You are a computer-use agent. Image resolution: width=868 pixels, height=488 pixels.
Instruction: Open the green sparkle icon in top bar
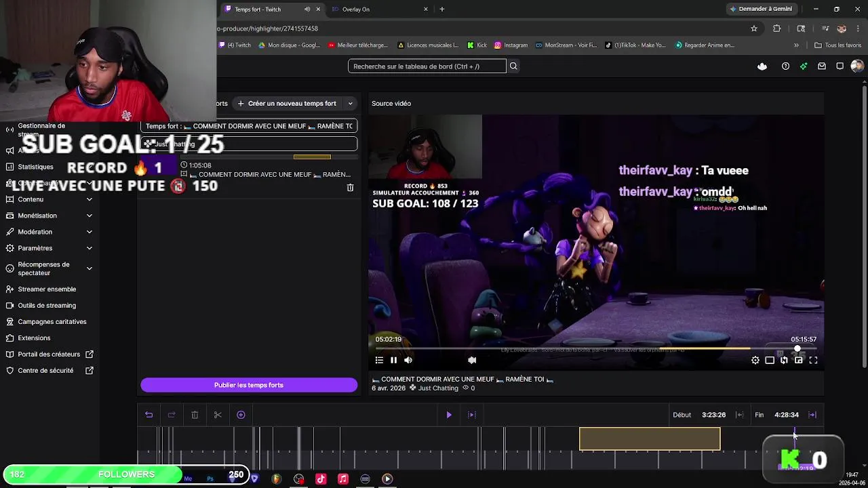804,66
